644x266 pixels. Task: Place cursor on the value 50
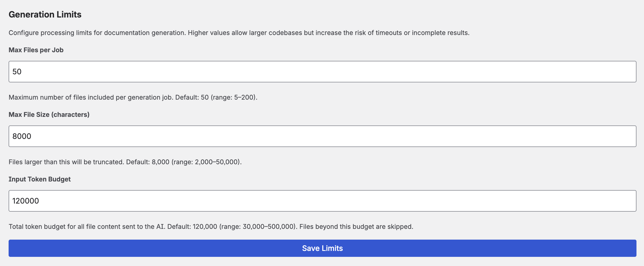(17, 72)
